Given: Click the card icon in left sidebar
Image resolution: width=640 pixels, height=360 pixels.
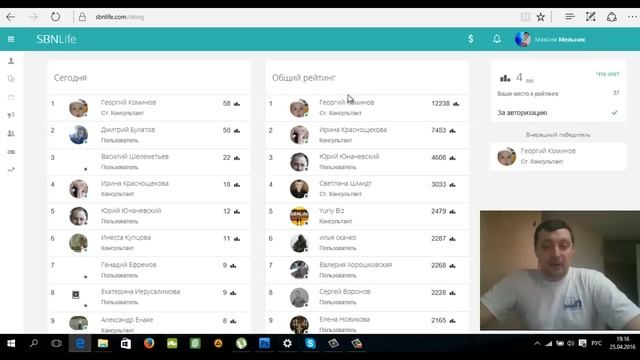Looking at the screenshot, I should click(x=11, y=98).
